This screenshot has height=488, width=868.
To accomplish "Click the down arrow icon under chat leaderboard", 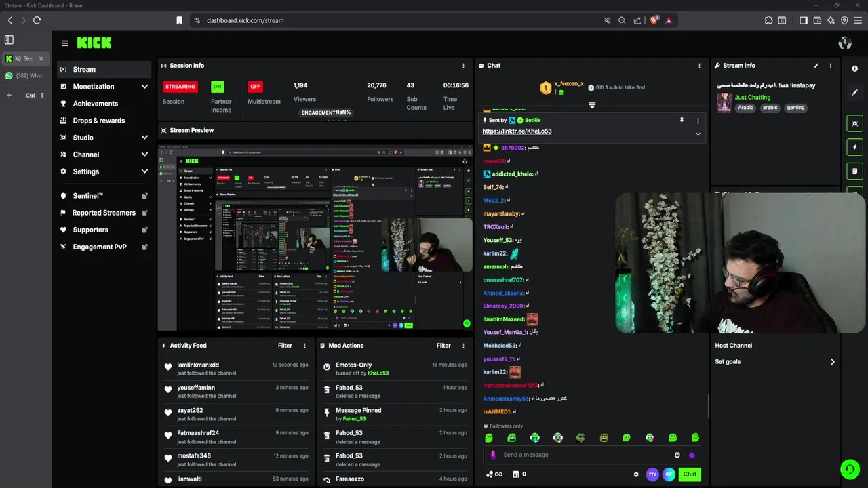I will 592,105.
